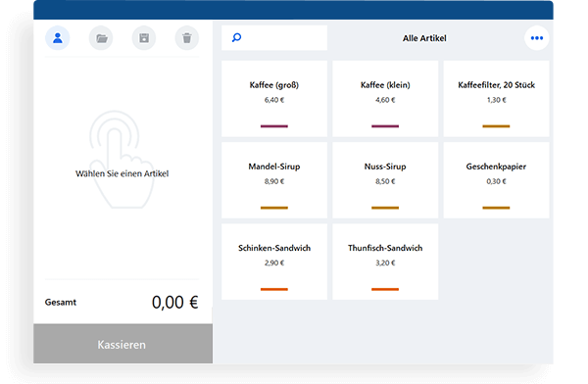
Task: Select the Kaffeefilter, 20 Stück article
Action: coord(496,99)
